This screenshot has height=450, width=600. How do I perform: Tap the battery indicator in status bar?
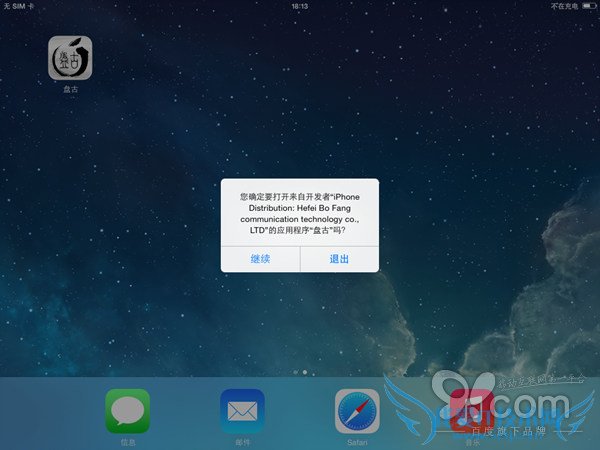[589, 6]
